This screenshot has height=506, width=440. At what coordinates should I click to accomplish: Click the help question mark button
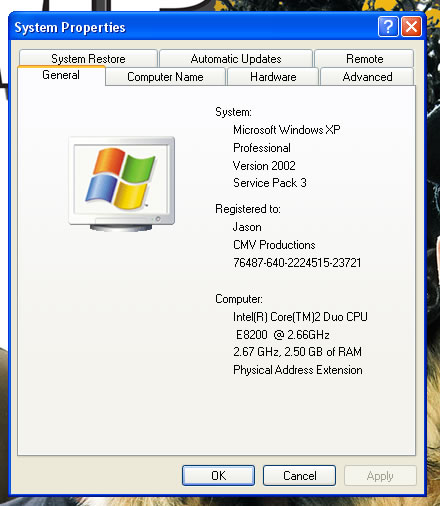(388, 26)
